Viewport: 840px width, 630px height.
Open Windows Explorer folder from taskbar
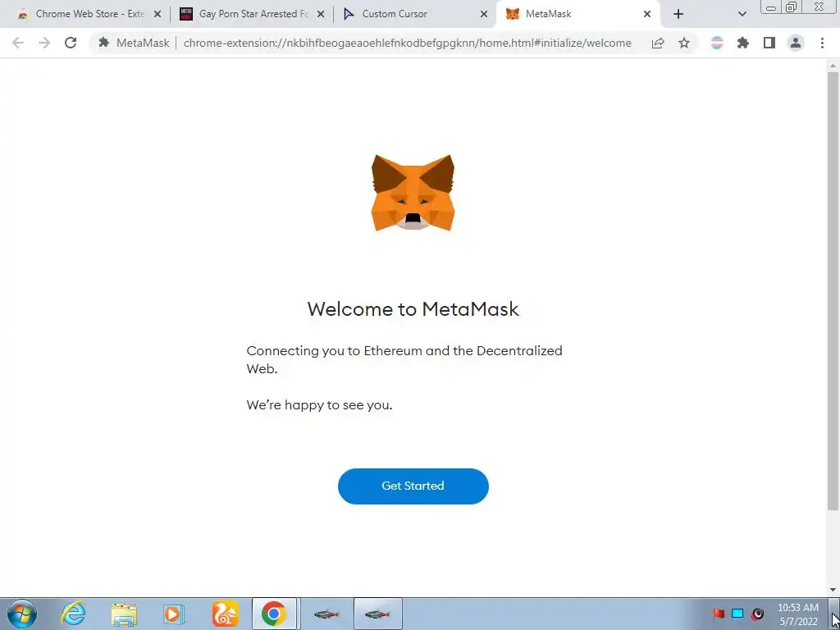click(x=124, y=614)
